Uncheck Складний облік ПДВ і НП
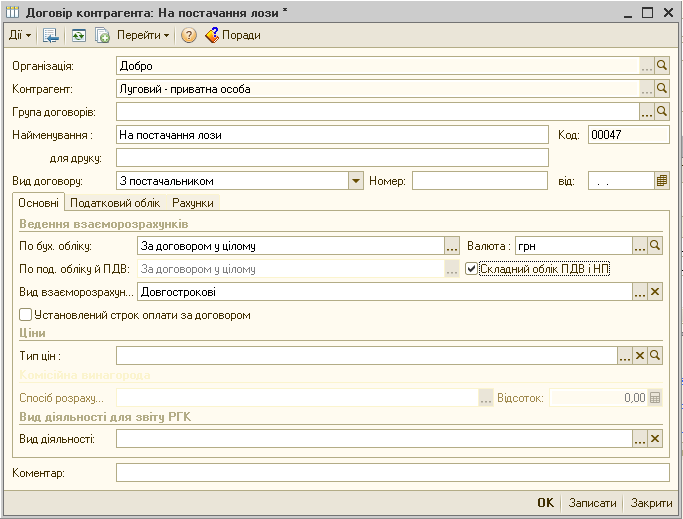The height and width of the screenshot is (519, 683). [471, 268]
